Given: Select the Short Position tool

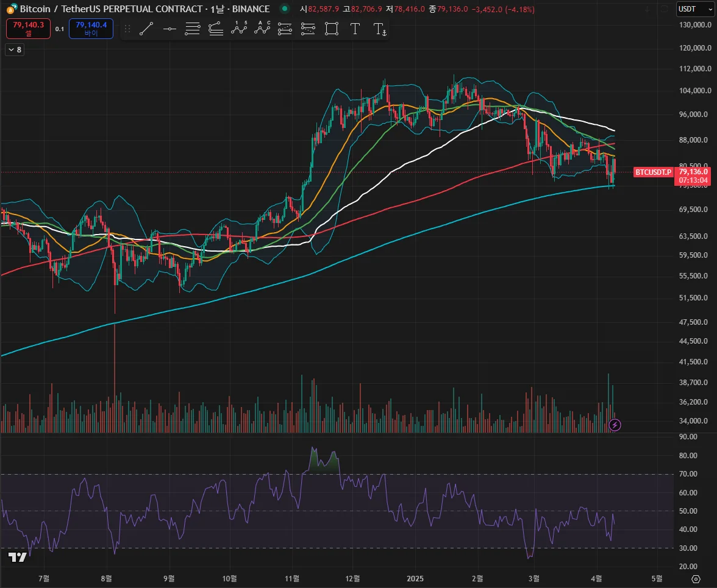Looking at the screenshot, I should pyautogui.click(x=308, y=29).
